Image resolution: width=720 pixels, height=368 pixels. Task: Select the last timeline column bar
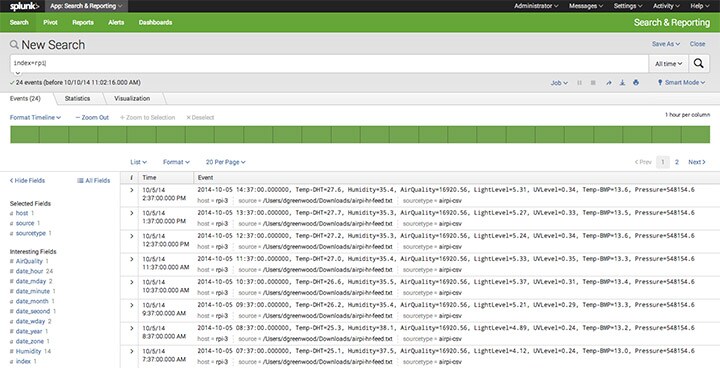(696, 135)
